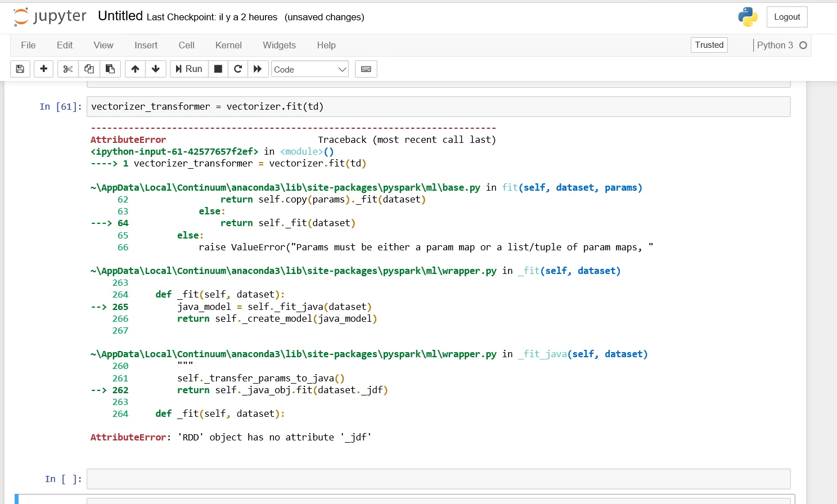Expand the Code cell type dropdown
The height and width of the screenshot is (504, 837).
pyautogui.click(x=310, y=69)
